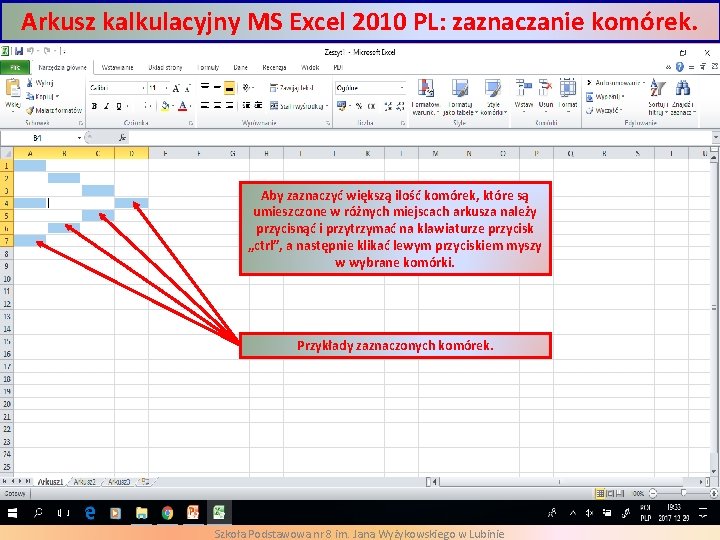Click the Usuń (Delete cells) icon

tap(546, 88)
